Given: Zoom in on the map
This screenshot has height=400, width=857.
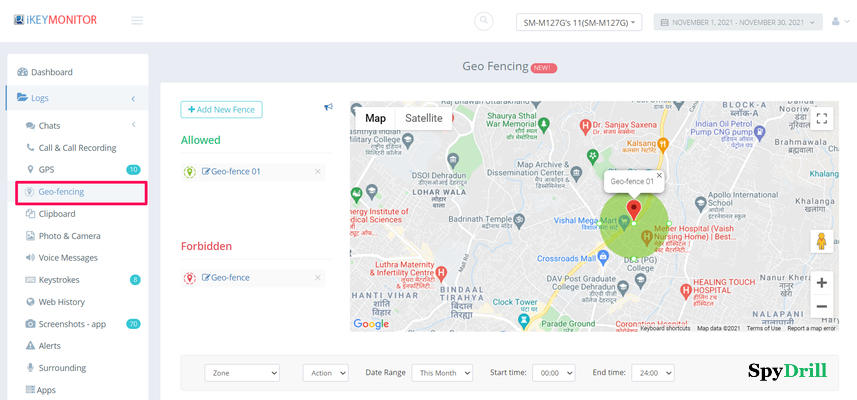Looking at the screenshot, I should point(821,283).
